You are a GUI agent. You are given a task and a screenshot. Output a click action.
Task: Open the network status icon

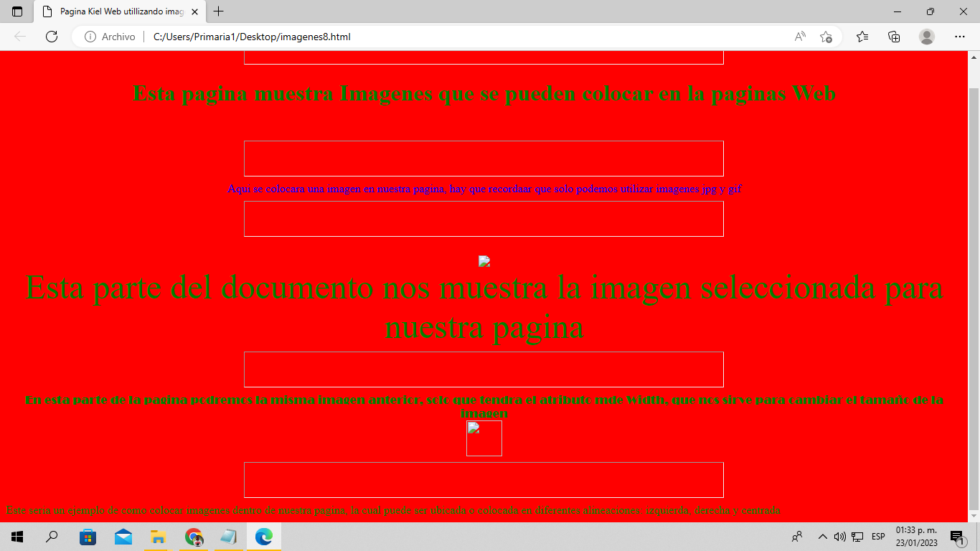(x=857, y=537)
